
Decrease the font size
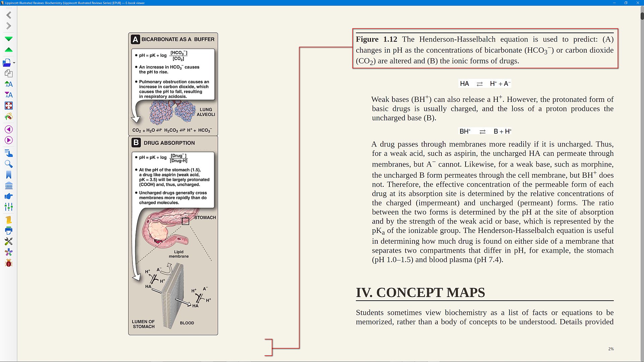pyautogui.click(x=9, y=95)
